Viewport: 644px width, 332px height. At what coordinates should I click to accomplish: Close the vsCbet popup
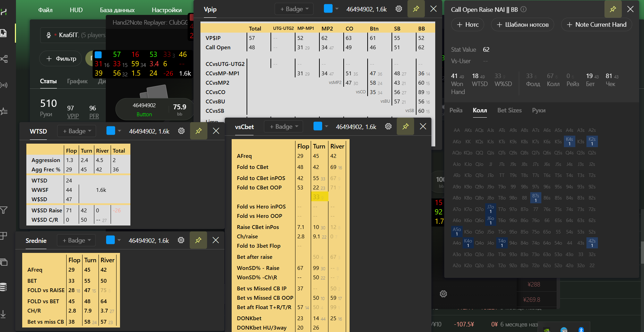coord(423,127)
